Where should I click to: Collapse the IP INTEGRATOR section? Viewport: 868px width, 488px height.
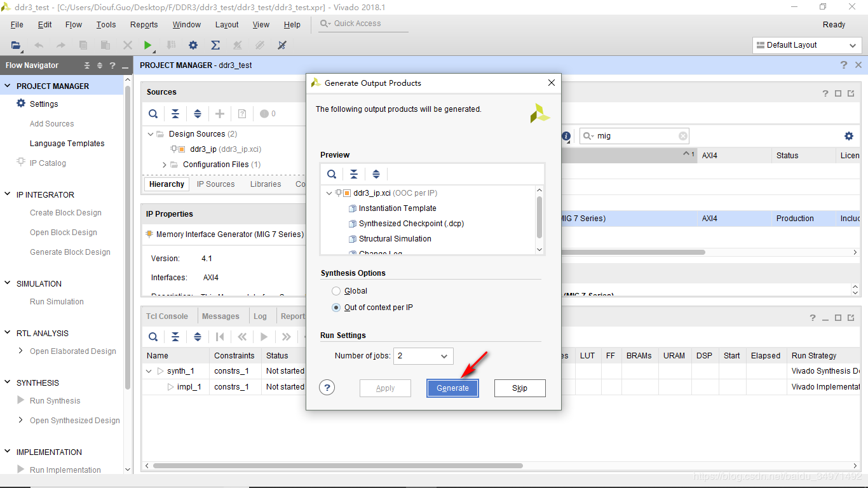[8, 194]
